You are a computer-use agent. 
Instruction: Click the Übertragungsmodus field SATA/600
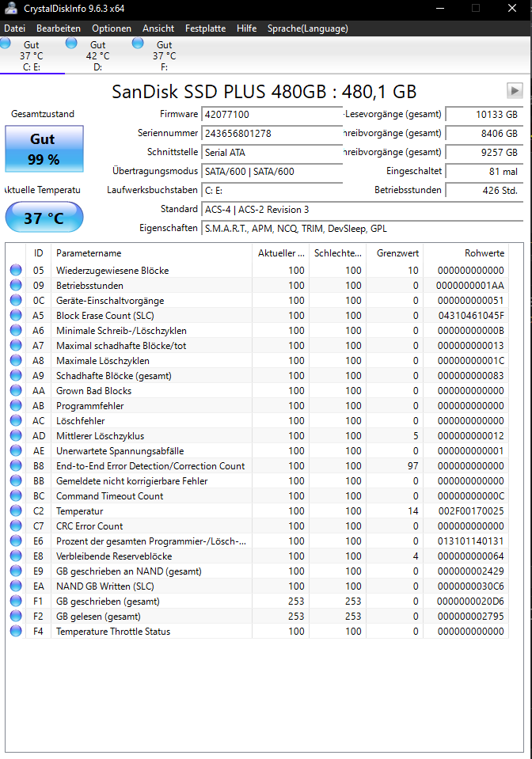pyautogui.click(x=272, y=172)
